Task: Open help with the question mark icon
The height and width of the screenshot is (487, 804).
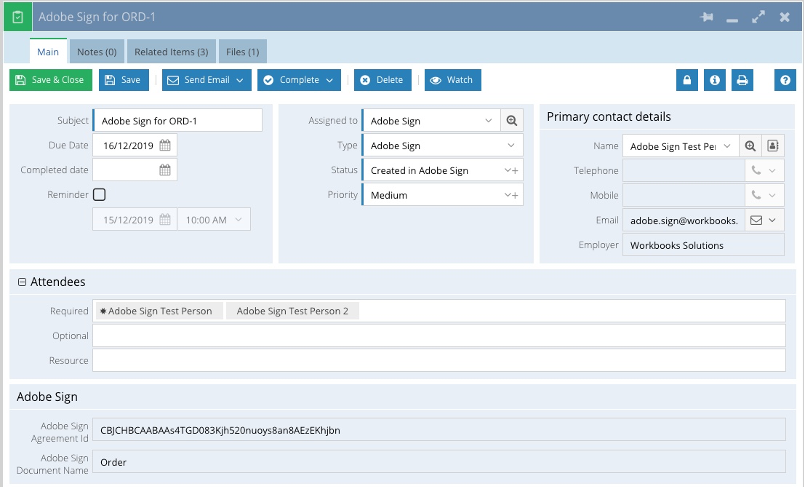Action: coord(785,80)
